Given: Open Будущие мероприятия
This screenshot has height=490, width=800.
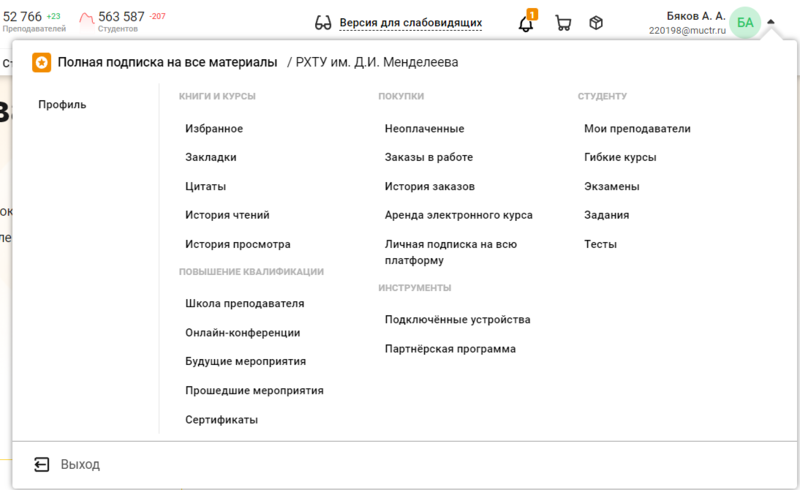Looking at the screenshot, I should [245, 361].
